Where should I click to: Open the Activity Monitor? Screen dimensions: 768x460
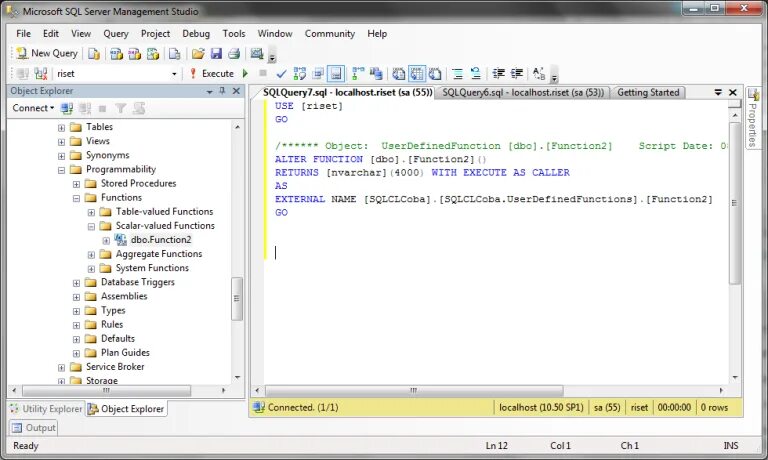pyautogui.click(x=257, y=53)
